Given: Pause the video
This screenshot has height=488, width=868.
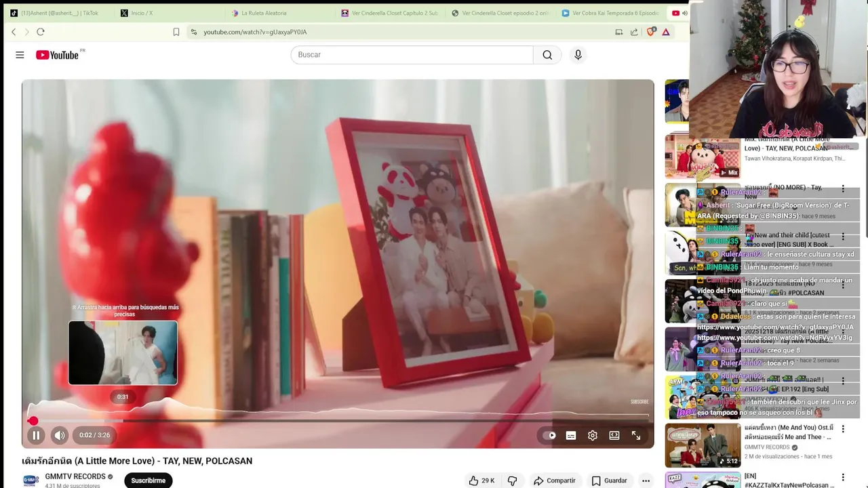Looking at the screenshot, I should click(36, 435).
